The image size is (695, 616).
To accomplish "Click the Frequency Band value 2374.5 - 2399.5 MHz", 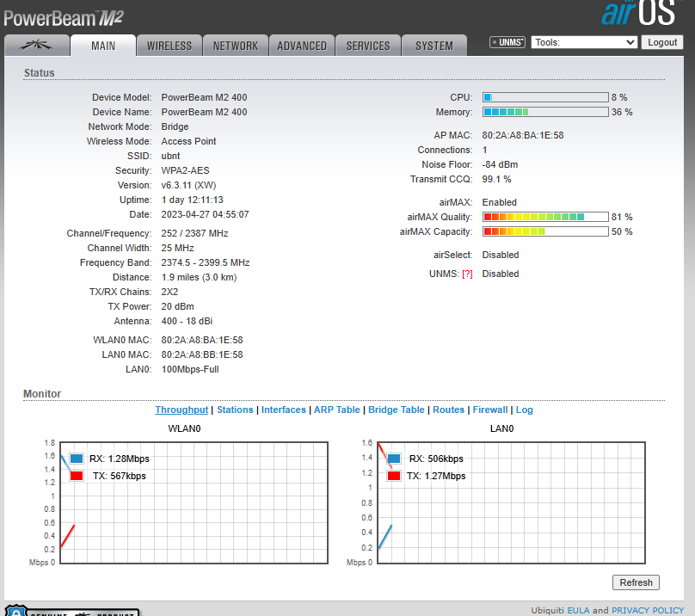I will (x=206, y=262).
